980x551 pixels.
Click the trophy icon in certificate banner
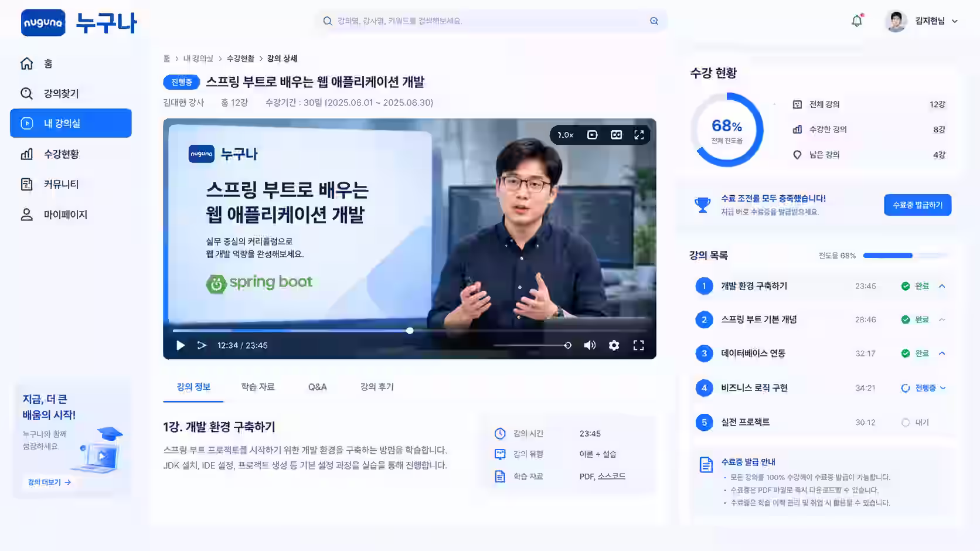702,205
